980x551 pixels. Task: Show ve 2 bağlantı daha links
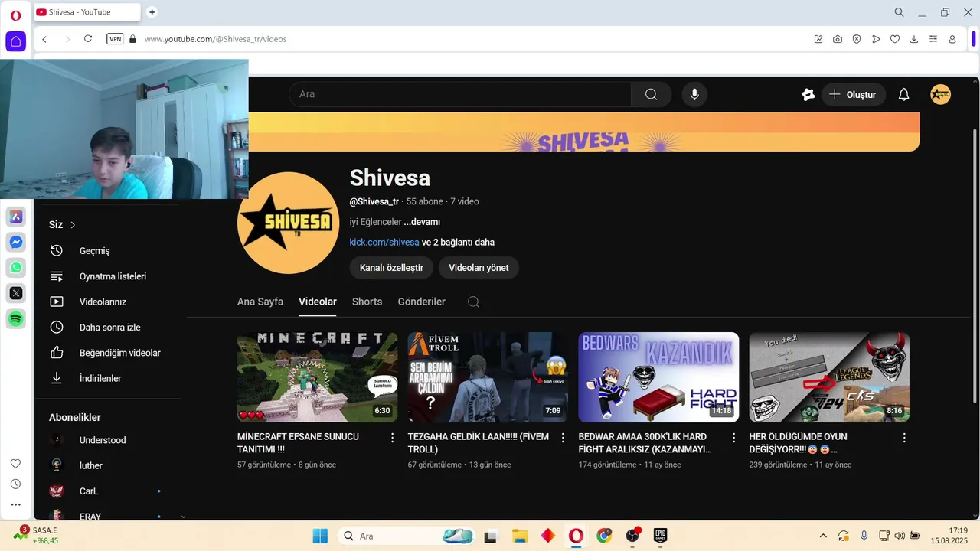[458, 243]
